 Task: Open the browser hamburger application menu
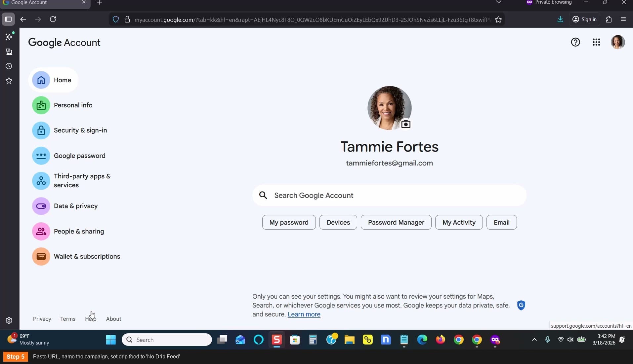[623, 19]
